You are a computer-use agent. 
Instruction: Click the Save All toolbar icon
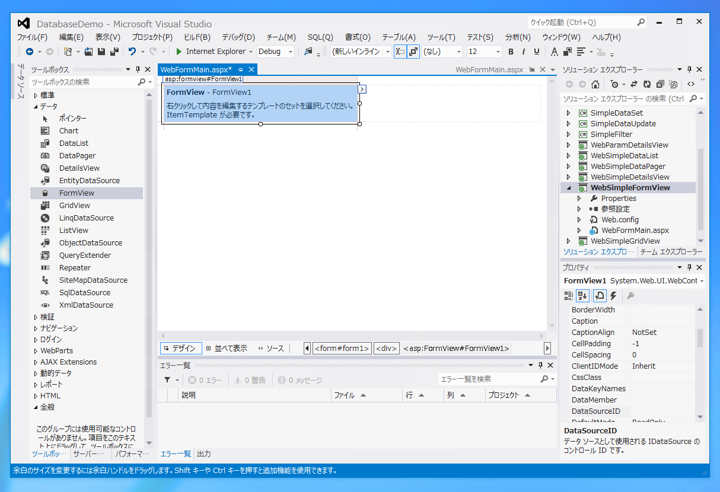114,51
